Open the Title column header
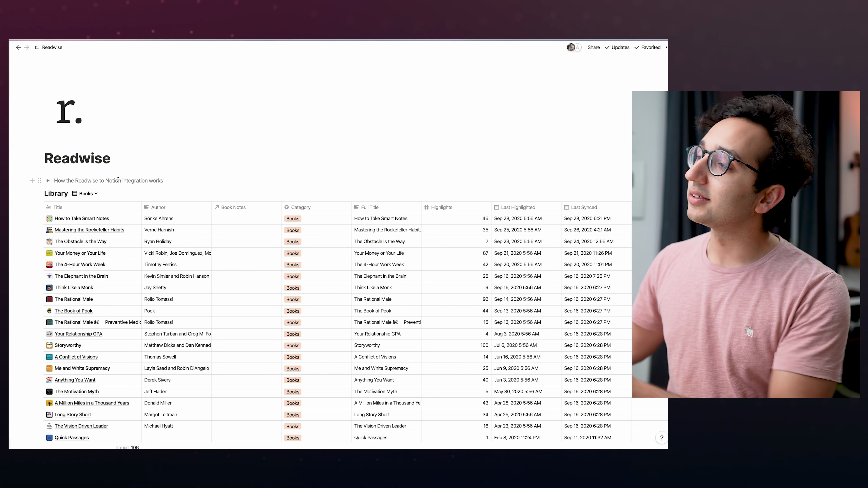This screenshot has height=488, width=868. (x=92, y=207)
